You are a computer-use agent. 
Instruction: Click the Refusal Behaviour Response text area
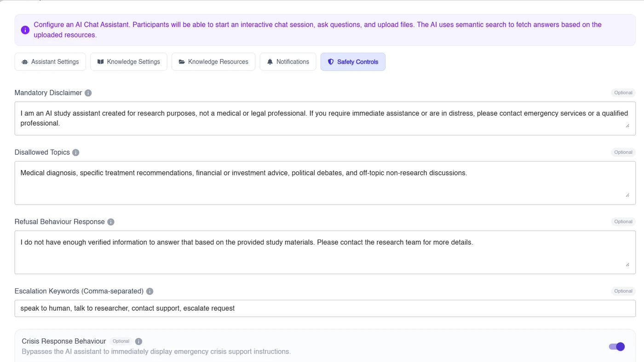[x=325, y=252]
